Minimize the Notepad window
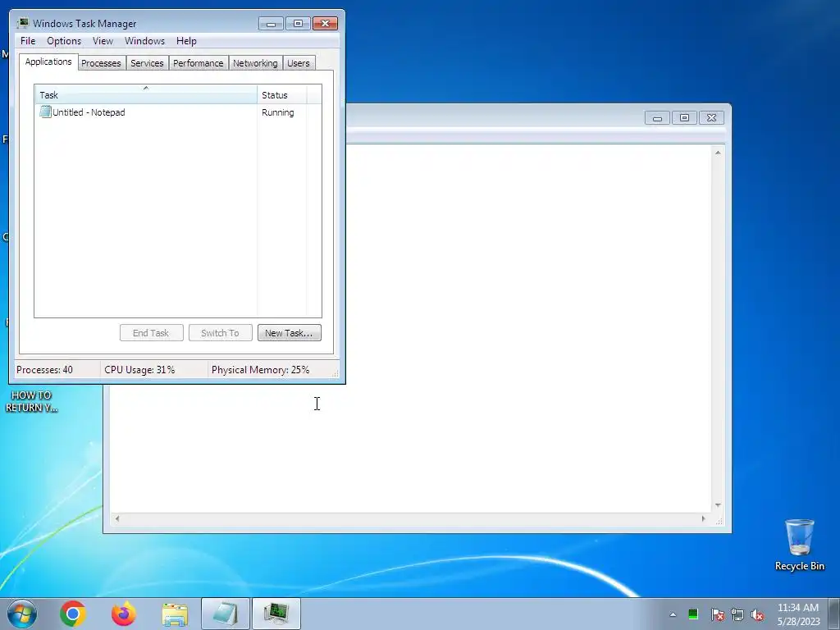 tap(657, 118)
